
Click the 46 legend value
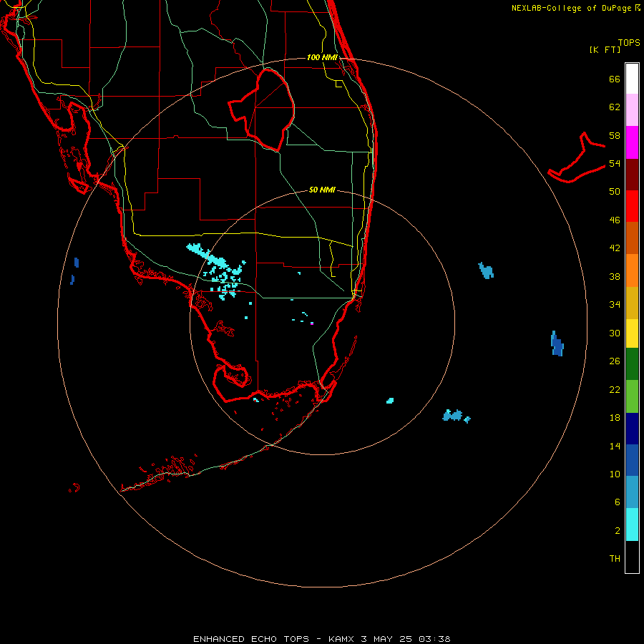(615, 220)
